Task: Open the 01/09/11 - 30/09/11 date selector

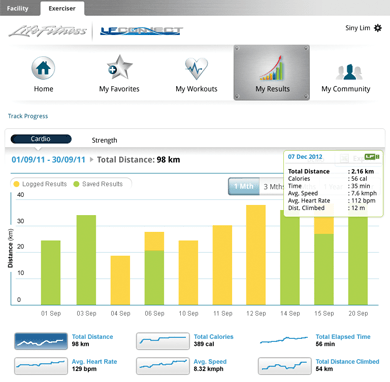Action: 48,160
